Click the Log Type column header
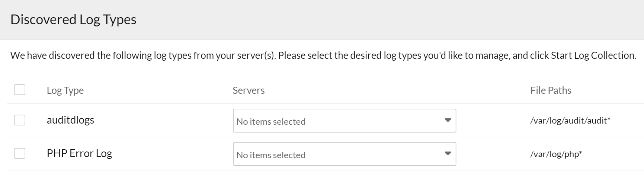Image resolution: width=644 pixels, height=185 pixels. pos(65,90)
